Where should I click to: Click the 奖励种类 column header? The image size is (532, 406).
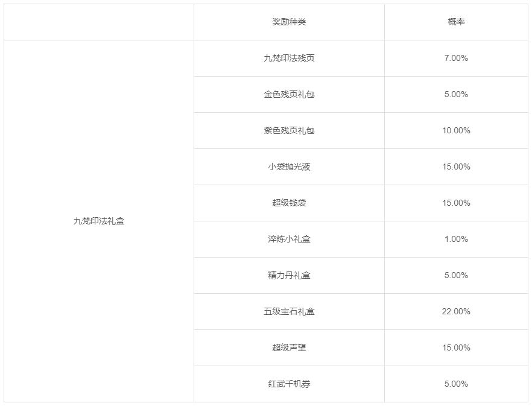pyautogui.click(x=289, y=22)
